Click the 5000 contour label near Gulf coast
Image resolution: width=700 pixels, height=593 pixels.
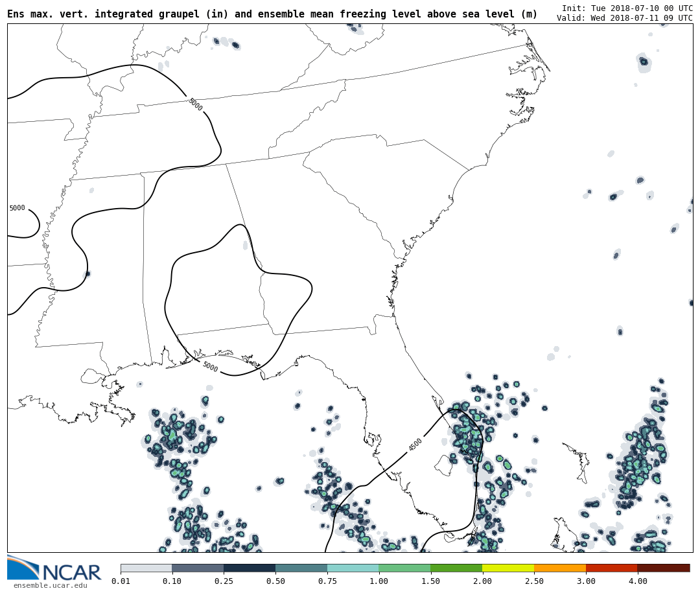pos(210,367)
